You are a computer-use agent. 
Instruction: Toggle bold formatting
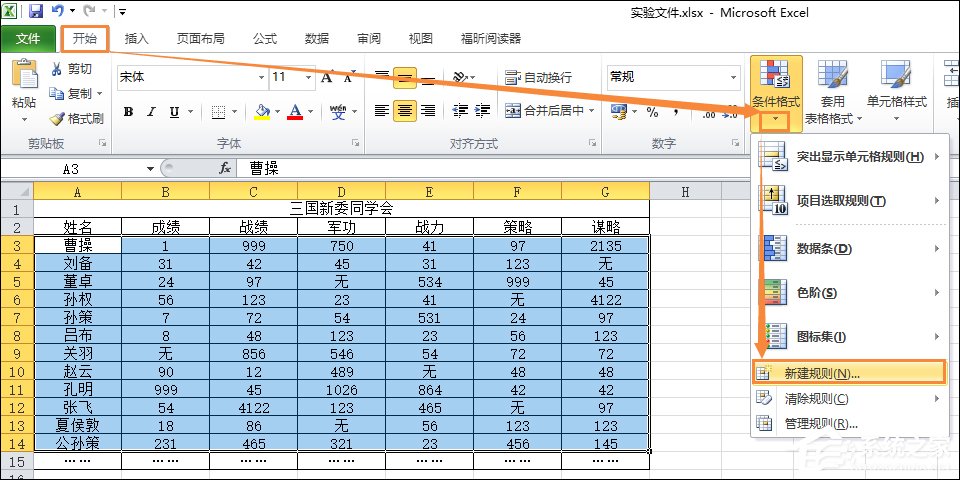(128, 112)
